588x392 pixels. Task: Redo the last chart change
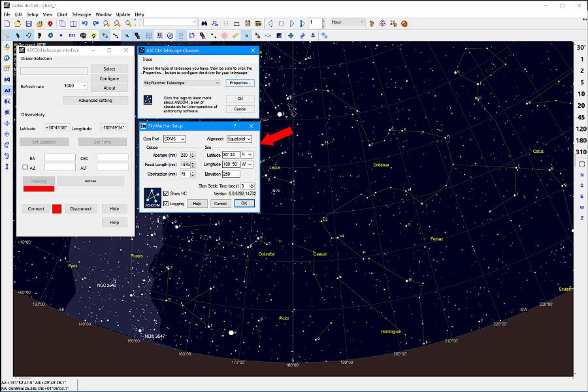[95, 24]
